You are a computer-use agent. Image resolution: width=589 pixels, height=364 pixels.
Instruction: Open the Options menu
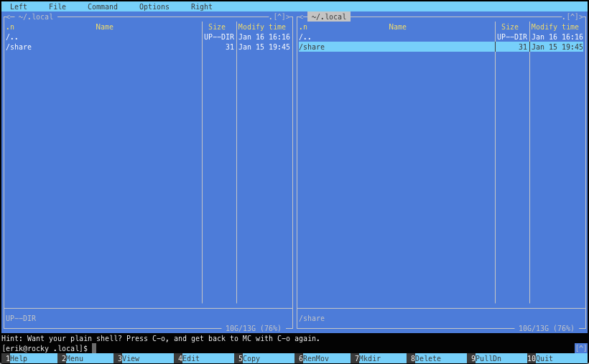point(154,6)
